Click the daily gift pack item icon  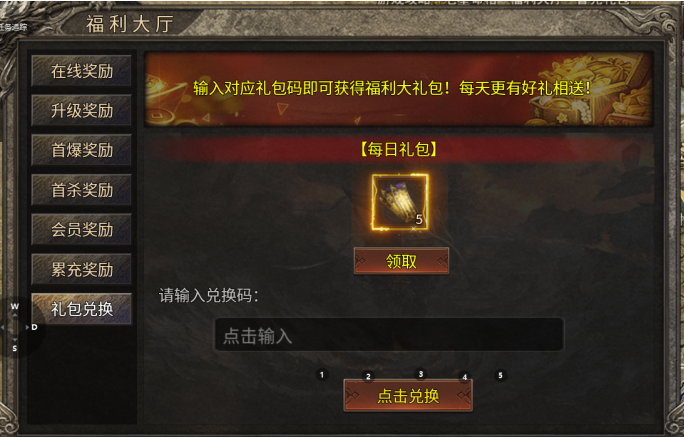click(400, 202)
